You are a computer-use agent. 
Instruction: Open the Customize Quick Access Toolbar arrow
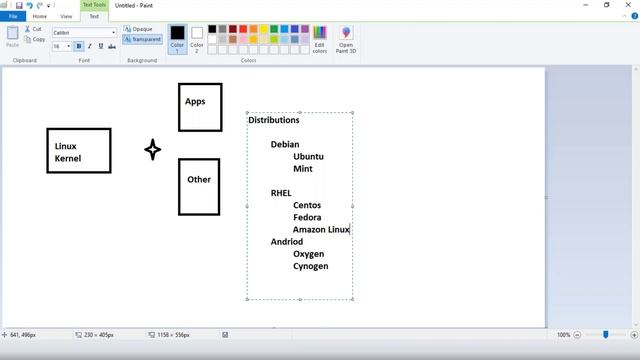[49, 6]
